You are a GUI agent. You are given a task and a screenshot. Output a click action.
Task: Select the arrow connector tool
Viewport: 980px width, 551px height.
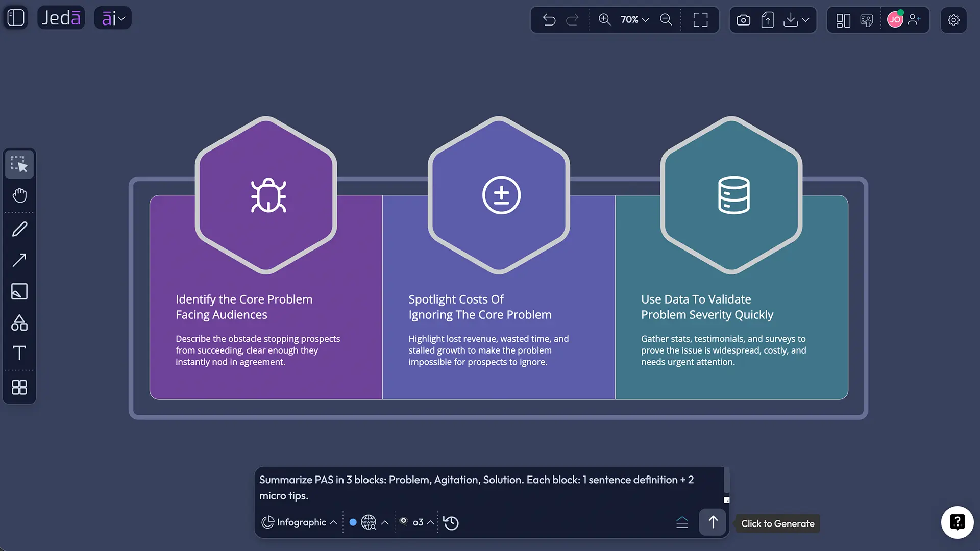tap(19, 260)
